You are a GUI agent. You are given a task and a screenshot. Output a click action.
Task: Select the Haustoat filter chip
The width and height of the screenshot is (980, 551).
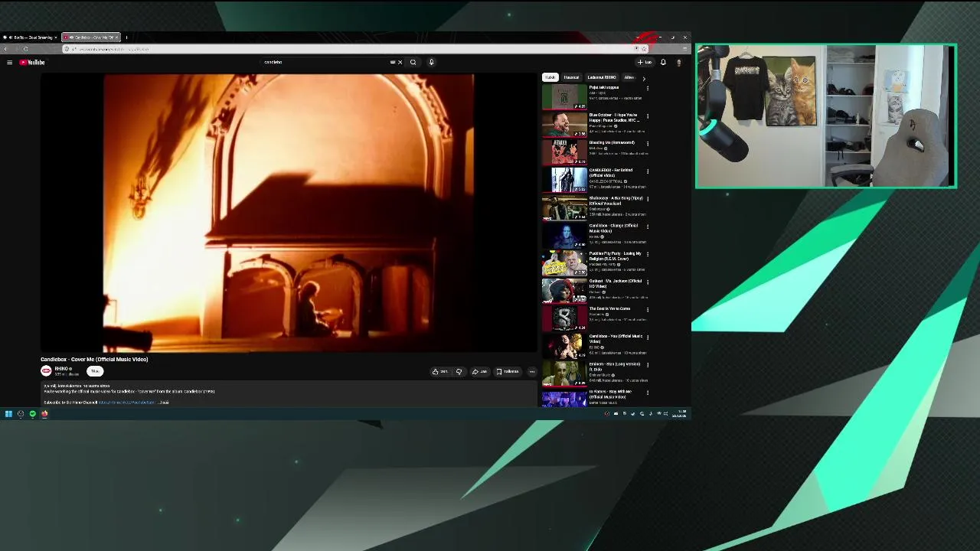point(571,77)
